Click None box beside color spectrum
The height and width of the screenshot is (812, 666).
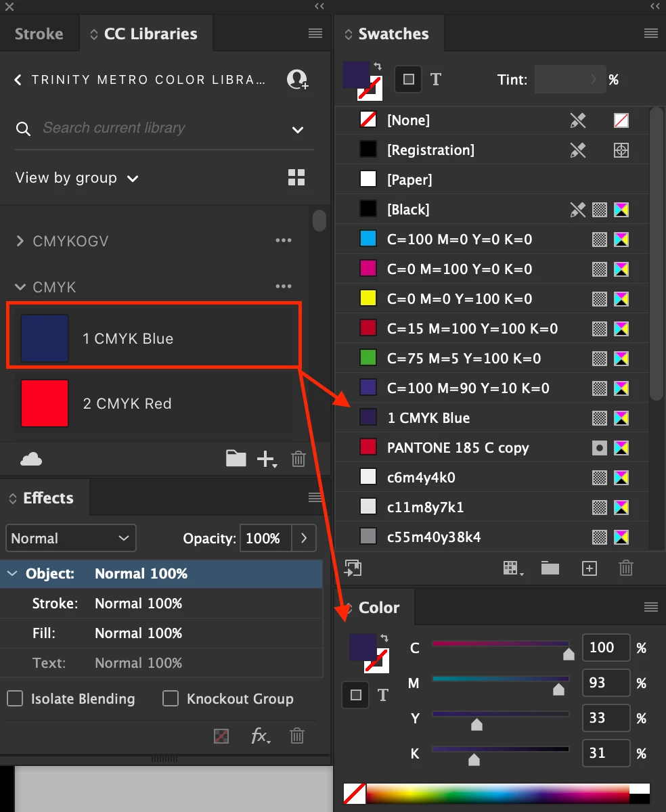pyautogui.click(x=354, y=794)
